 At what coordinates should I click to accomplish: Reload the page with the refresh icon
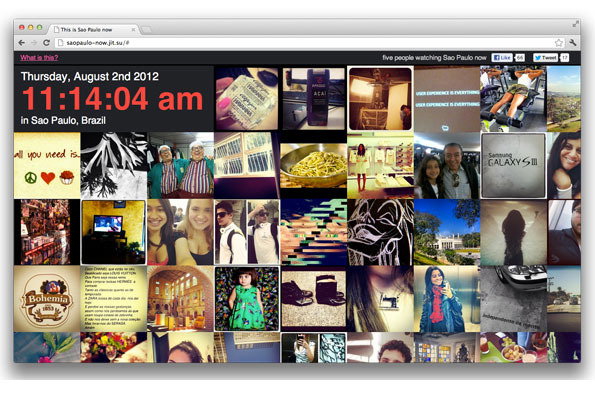[x=46, y=43]
